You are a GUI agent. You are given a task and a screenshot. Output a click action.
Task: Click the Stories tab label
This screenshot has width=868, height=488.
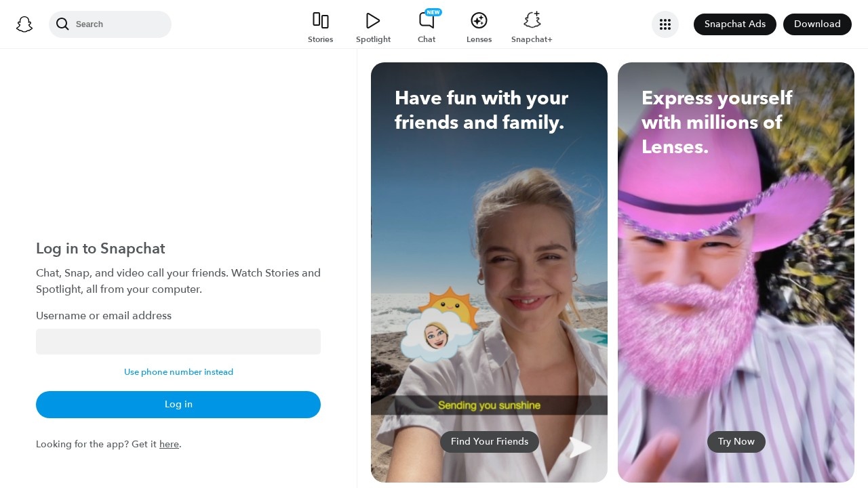[x=321, y=39]
